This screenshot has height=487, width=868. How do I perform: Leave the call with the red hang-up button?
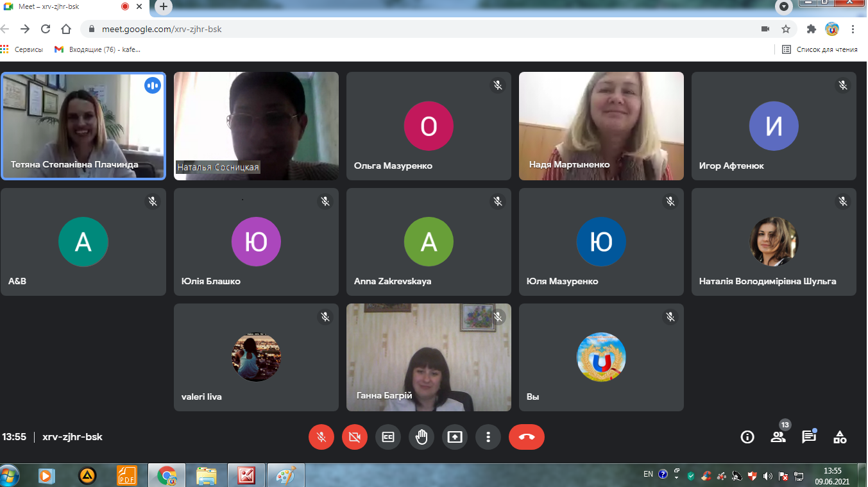(x=527, y=437)
